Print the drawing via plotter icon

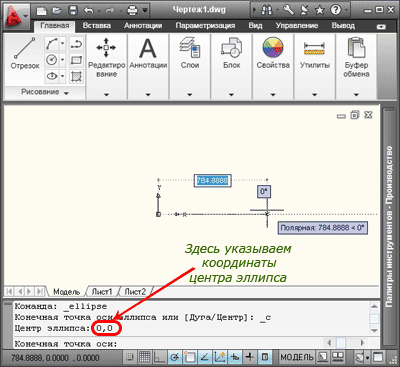coord(133,10)
